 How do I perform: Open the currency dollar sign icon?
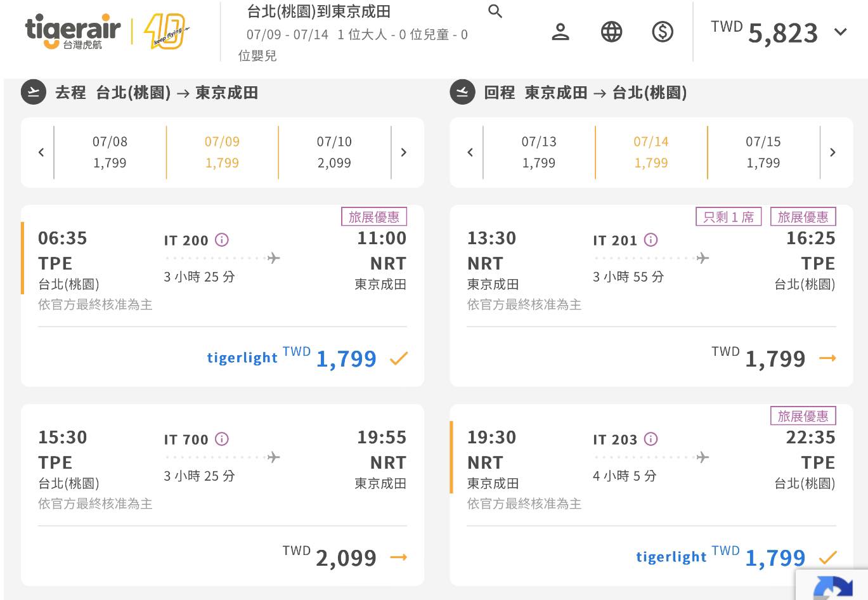[x=663, y=32]
